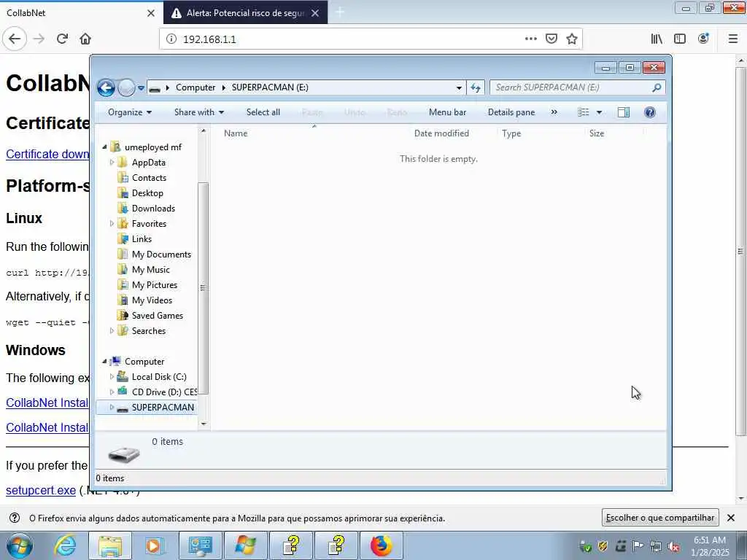
Task: Select My Music folder
Action: [150, 270]
